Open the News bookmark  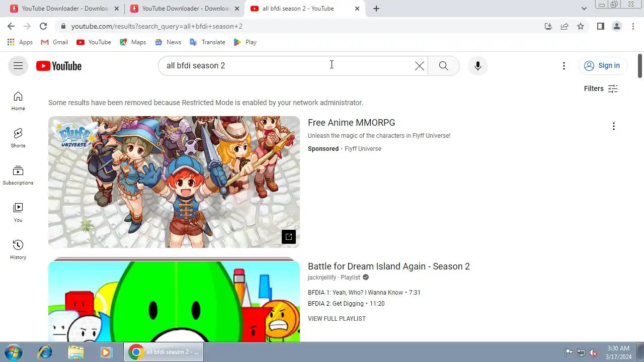coord(168,42)
